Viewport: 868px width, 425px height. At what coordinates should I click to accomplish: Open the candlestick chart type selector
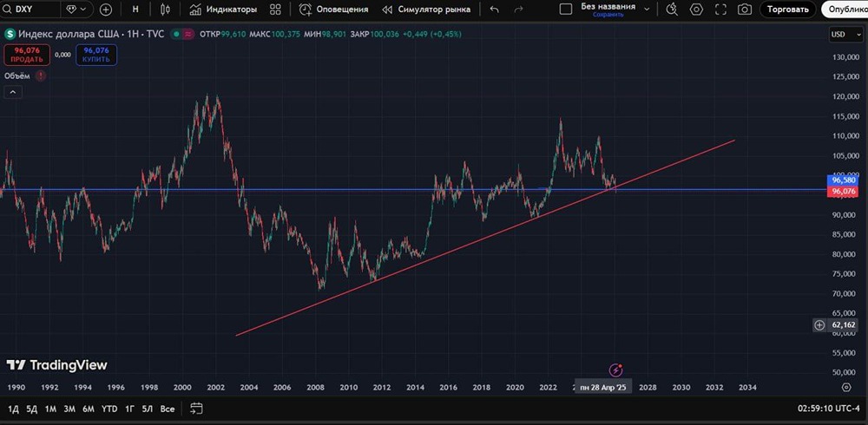point(164,10)
